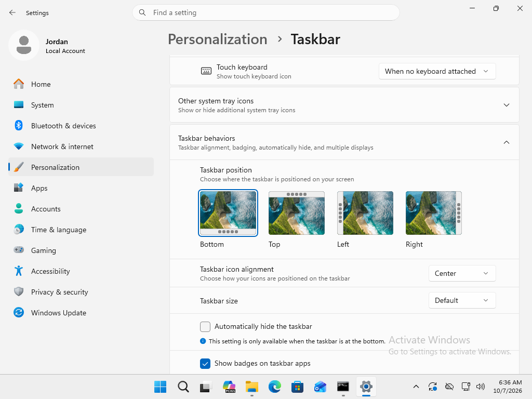
Task: Click the Home house icon in sidebar
Action: click(x=19, y=84)
